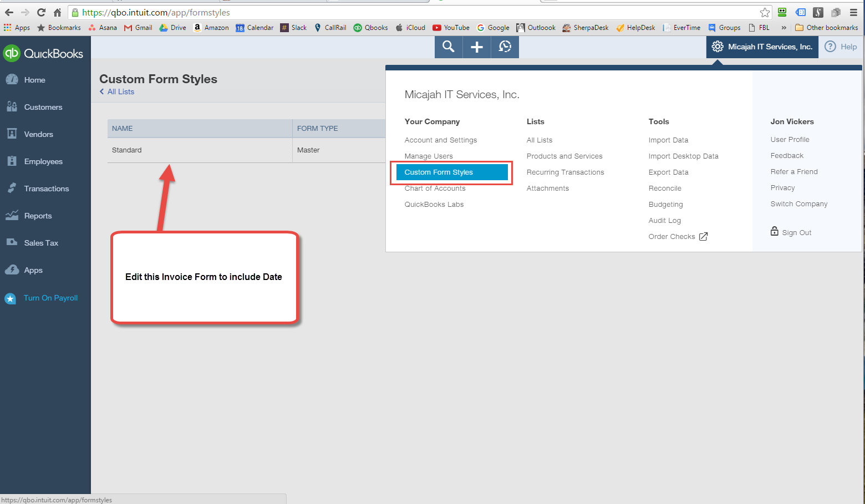Open Chart of Accounts from the menu
The height and width of the screenshot is (504, 865).
click(435, 188)
